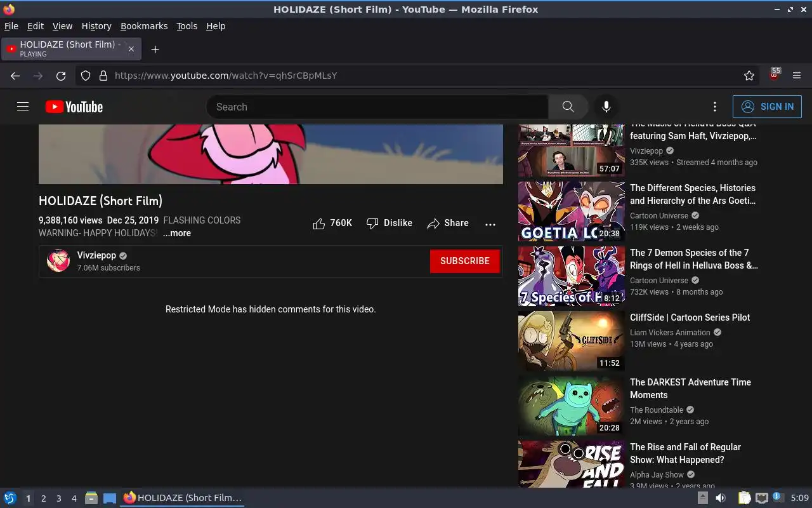Open Alpha Jay Show channel link
812x508 pixels.
point(657,475)
